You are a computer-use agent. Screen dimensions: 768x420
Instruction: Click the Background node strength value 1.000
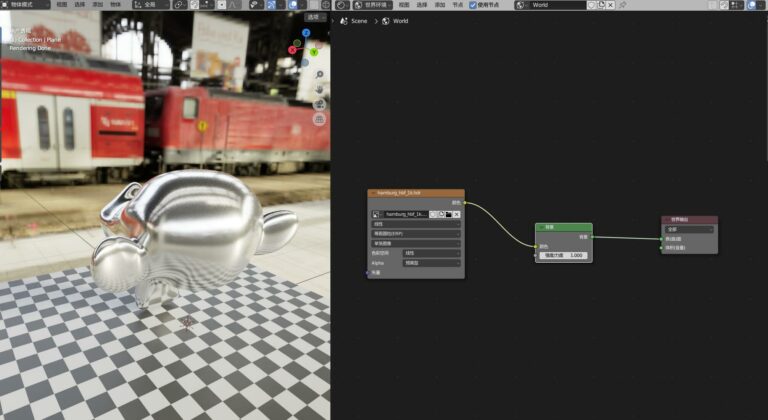point(564,255)
